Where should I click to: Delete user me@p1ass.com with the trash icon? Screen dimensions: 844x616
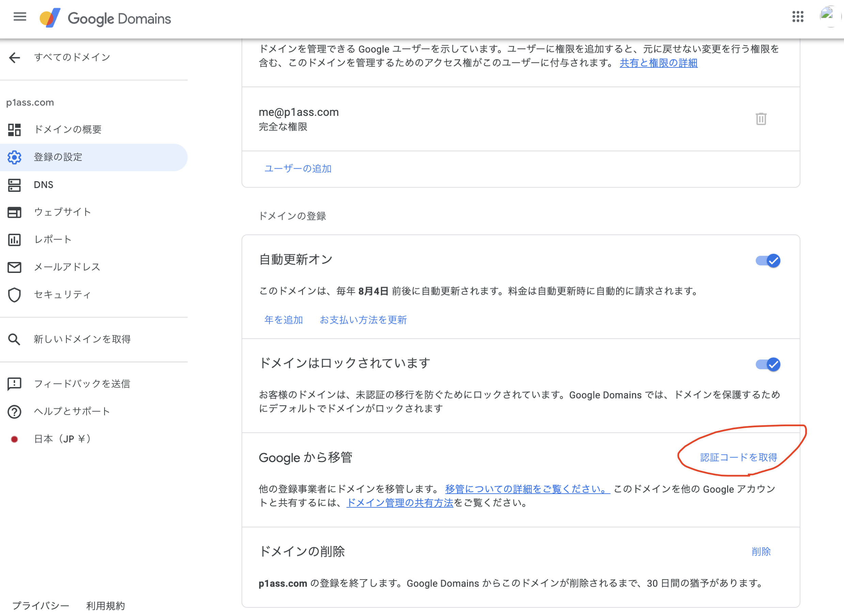pyautogui.click(x=761, y=119)
